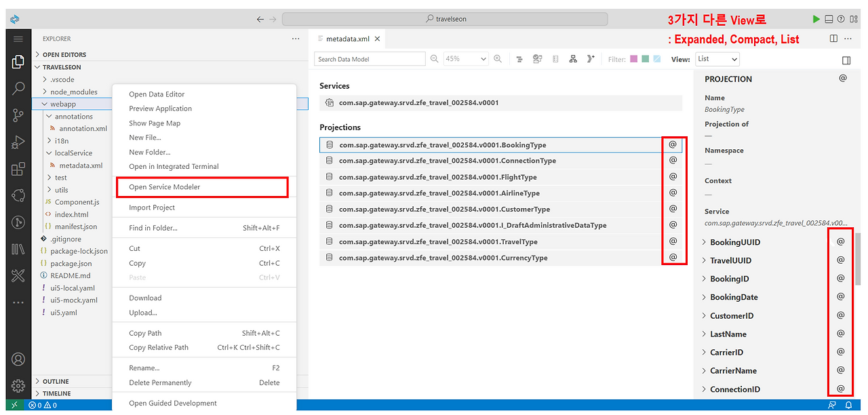Open the 45% zoom level dropdown
Viewport: 868px width, 415px height.
pyautogui.click(x=466, y=59)
